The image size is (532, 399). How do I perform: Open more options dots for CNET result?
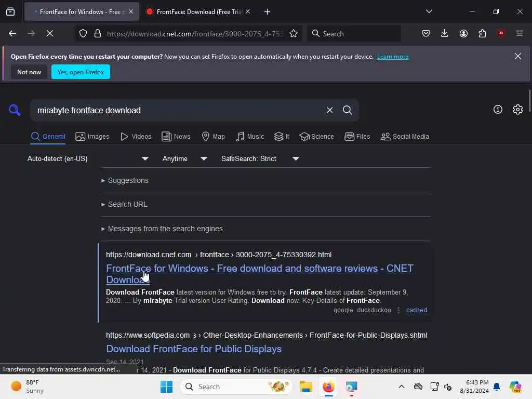coord(398,310)
